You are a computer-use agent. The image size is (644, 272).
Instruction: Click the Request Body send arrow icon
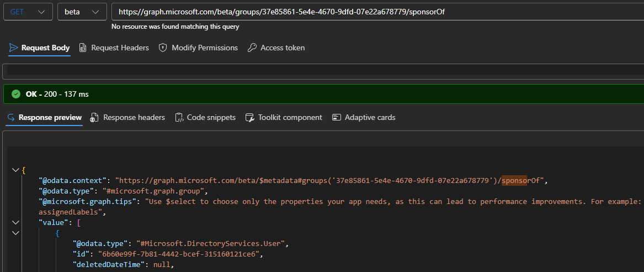pyautogui.click(x=14, y=48)
